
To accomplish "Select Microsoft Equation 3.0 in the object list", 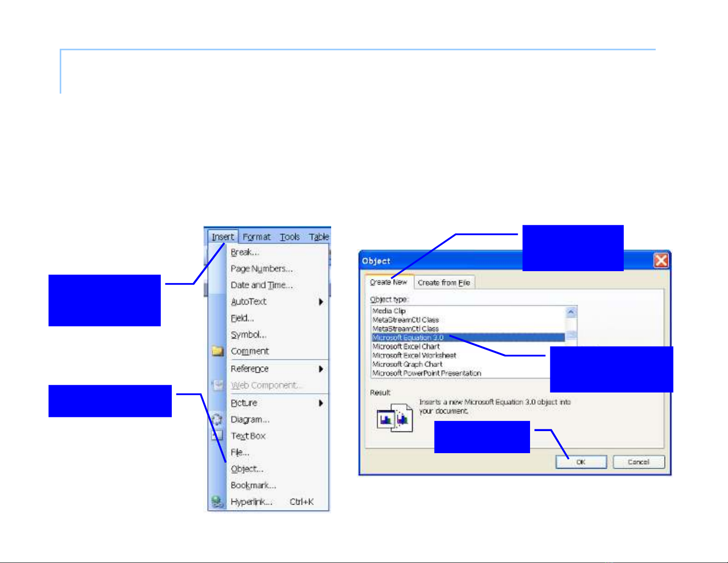I will coord(408,338).
